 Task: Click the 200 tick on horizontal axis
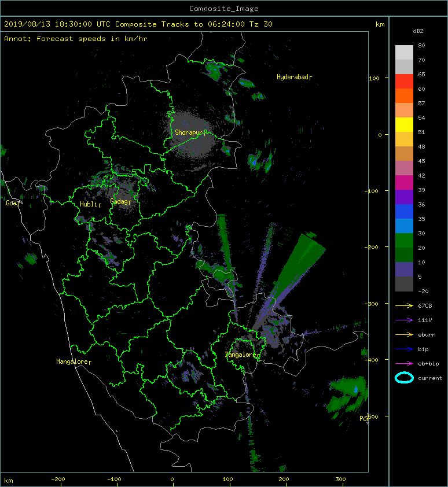[284, 479]
